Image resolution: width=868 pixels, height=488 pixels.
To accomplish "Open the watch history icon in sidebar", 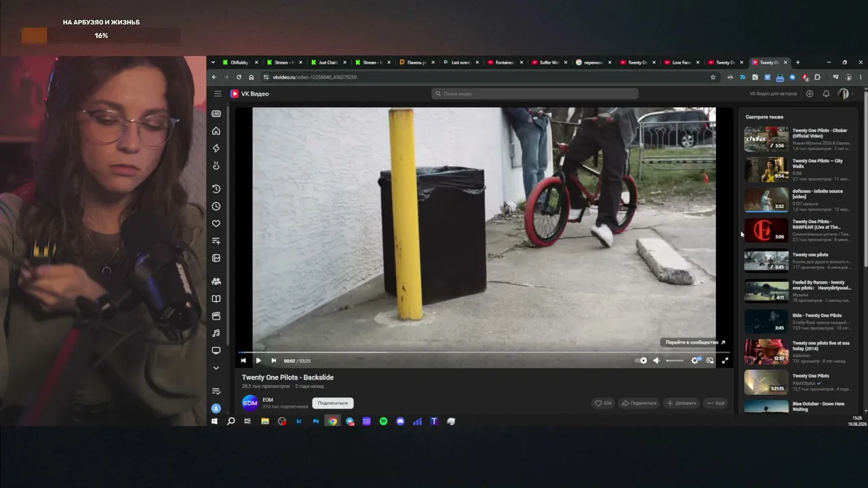I will tap(216, 188).
